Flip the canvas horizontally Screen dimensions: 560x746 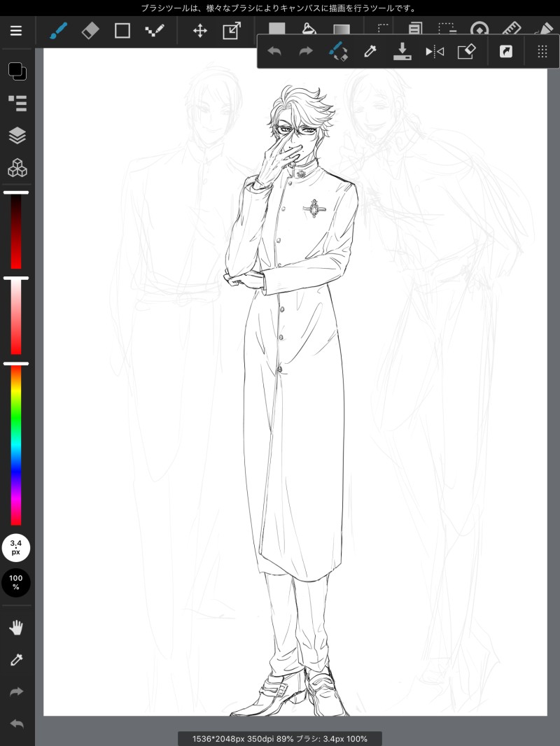[435, 51]
